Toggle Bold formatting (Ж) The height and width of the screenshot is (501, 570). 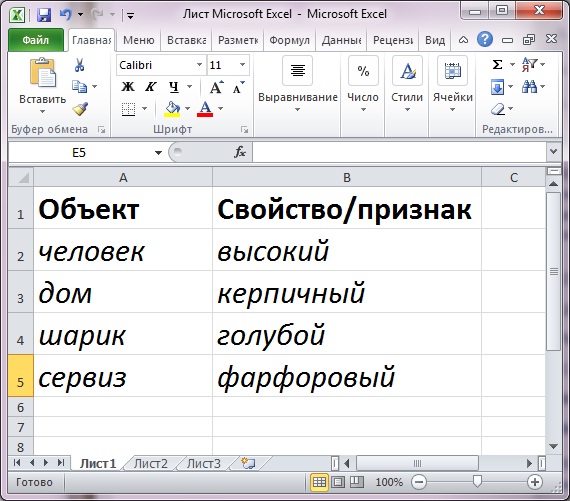128,87
